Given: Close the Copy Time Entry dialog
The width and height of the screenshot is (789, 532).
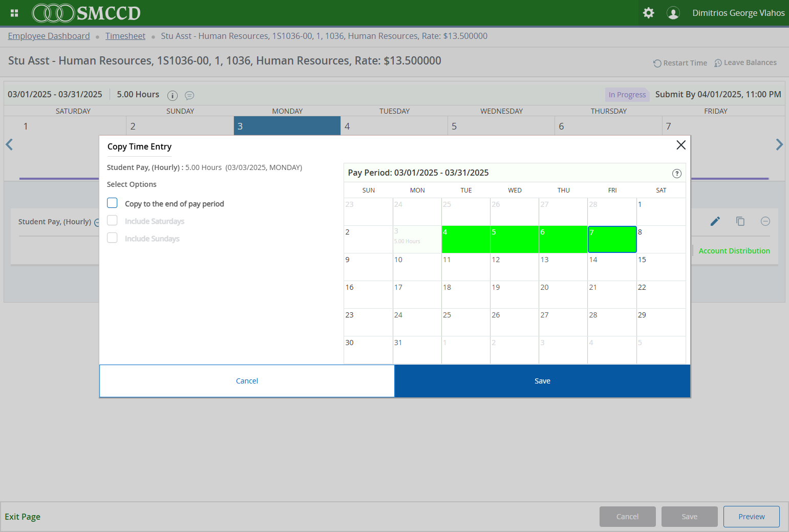Looking at the screenshot, I should (x=681, y=145).
